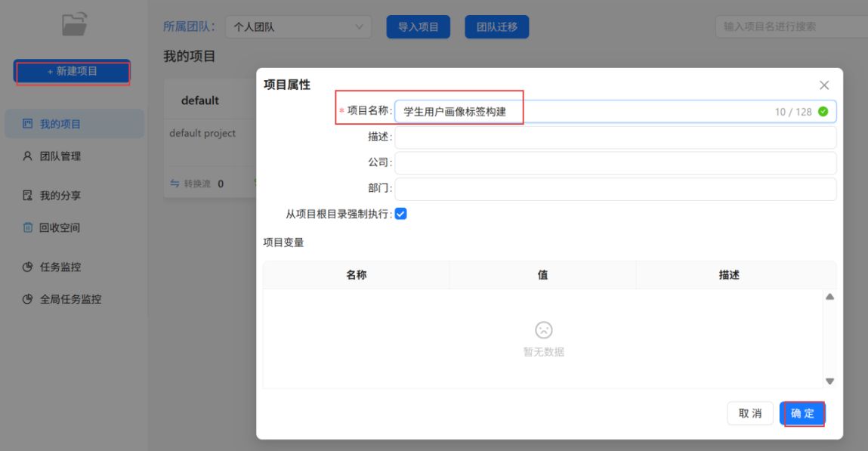Viewport: 868px width, 451px height.
Task: Click the 10 / 128 character counter
Action: pyautogui.click(x=793, y=112)
